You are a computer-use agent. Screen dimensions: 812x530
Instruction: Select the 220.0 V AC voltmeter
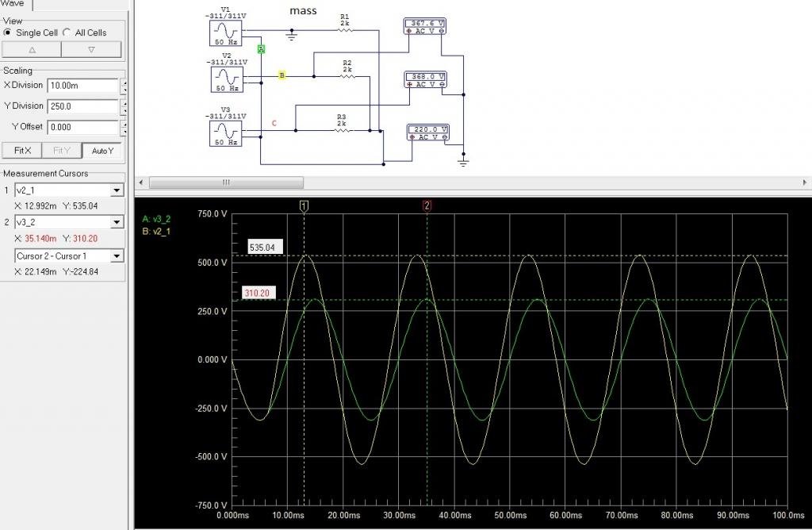click(427, 132)
